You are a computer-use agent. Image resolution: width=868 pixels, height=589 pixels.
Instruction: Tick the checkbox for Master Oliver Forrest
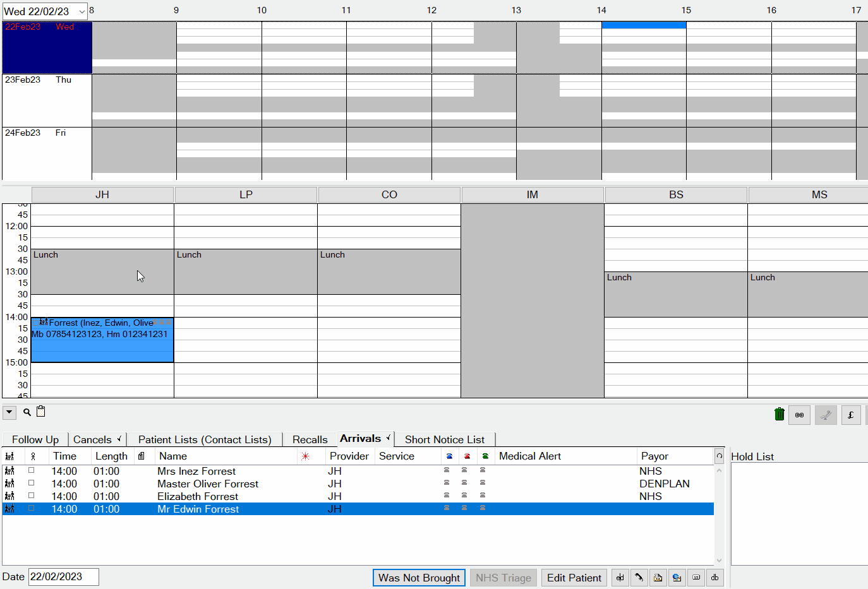point(32,484)
